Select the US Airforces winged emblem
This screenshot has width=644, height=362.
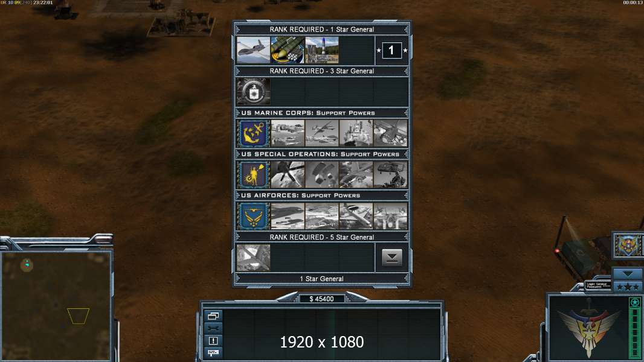(253, 216)
